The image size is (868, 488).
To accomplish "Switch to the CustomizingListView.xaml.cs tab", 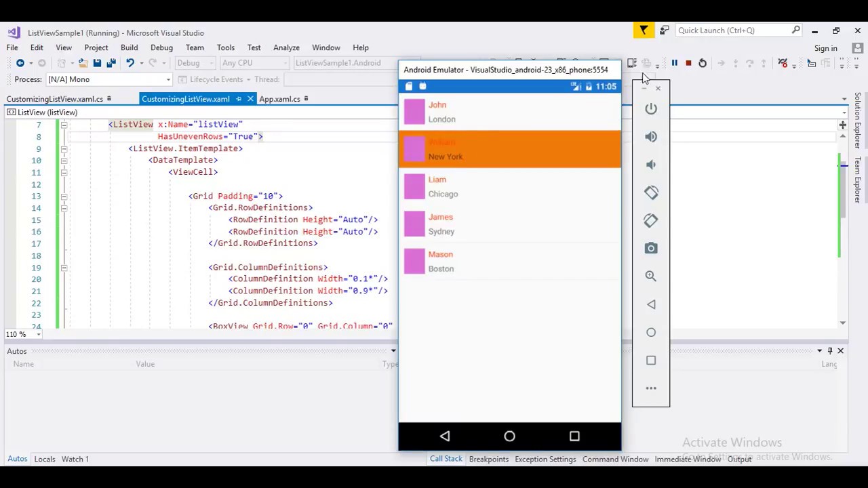I will [x=55, y=99].
